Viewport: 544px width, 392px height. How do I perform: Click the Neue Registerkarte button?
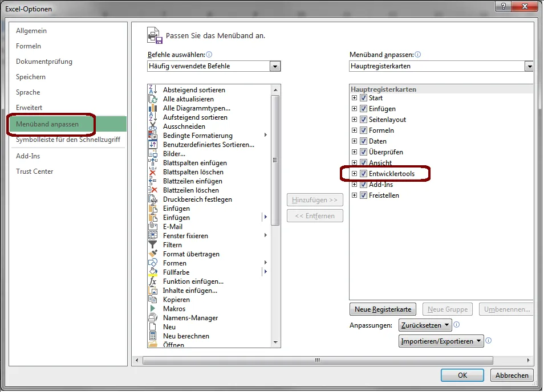pos(383,309)
